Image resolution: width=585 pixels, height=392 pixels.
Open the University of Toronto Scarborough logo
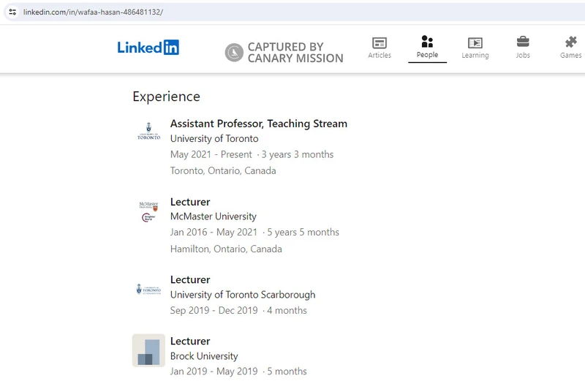click(148, 290)
